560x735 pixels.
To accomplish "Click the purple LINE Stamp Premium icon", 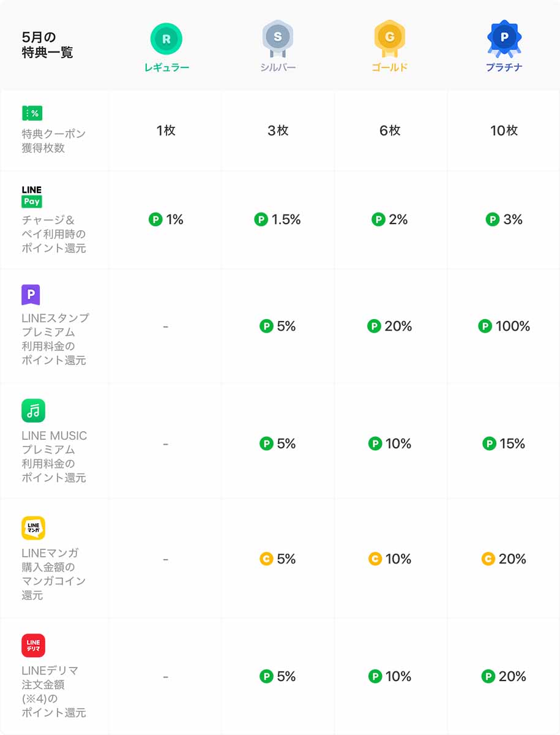I will click(31, 295).
